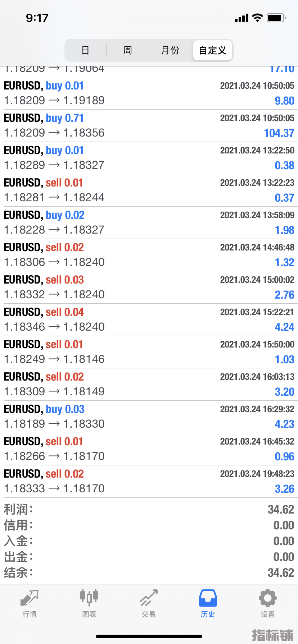This screenshot has width=298, height=644.
Task: Open the 图表 chart candlestick icon
Action: [89, 598]
